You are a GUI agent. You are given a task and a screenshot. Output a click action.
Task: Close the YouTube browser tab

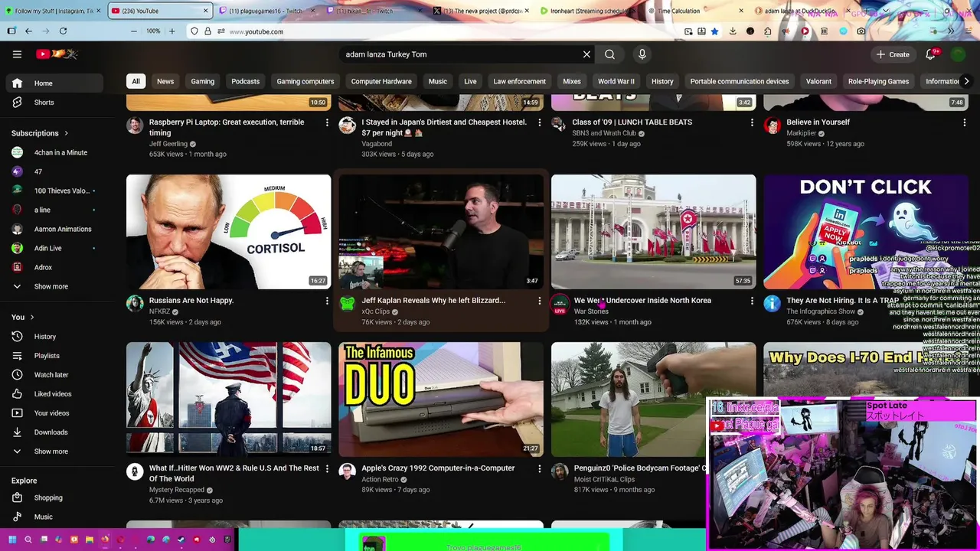[205, 11]
